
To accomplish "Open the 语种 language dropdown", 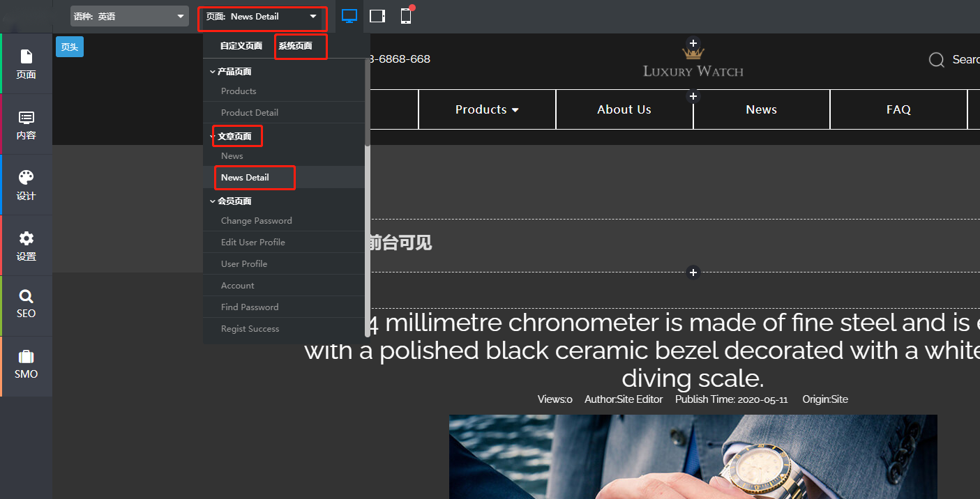I will pyautogui.click(x=129, y=16).
